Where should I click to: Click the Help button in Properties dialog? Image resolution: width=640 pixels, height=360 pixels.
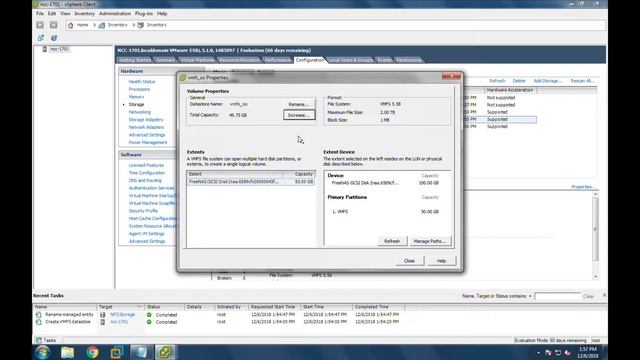(x=441, y=261)
